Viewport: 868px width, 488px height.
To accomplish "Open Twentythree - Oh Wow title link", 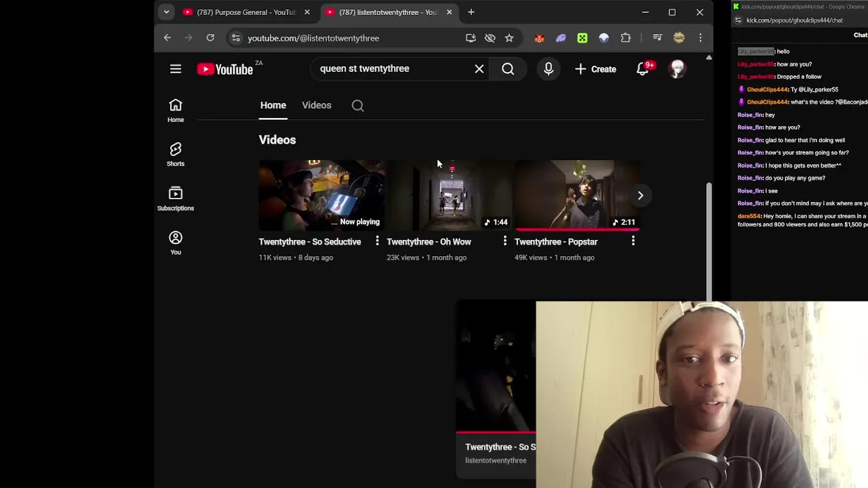I will click(x=429, y=241).
